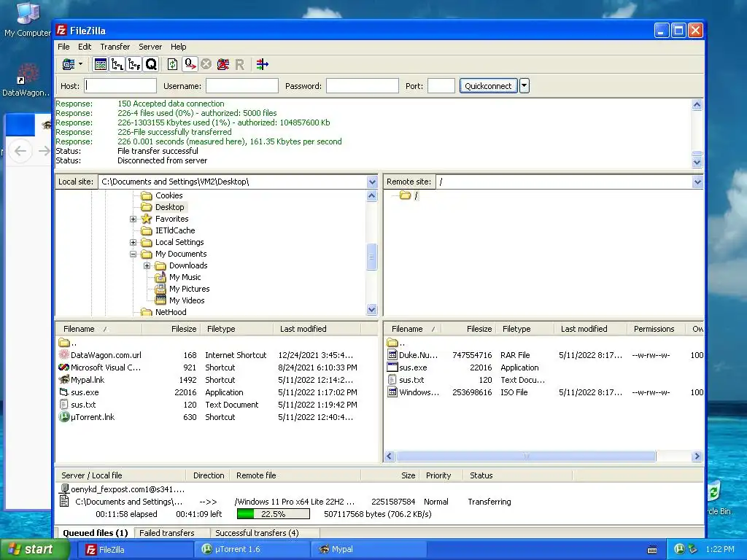This screenshot has height=560, width=747.
Task: Sort remote files by Permissions column
Action: tap(654, 329)
